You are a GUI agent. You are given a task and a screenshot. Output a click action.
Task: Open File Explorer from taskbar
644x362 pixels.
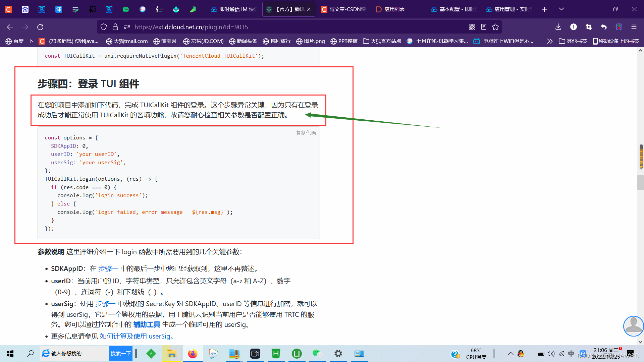click(172, 354)
